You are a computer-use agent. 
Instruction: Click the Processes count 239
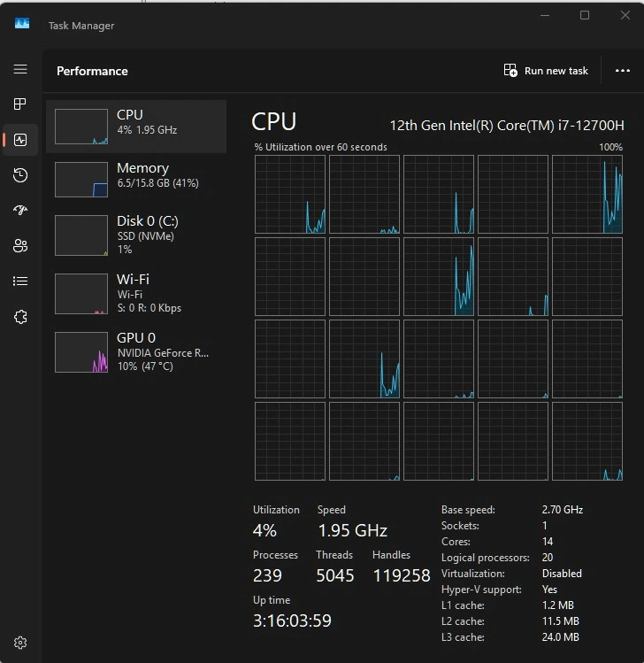click(x=267, y=575)
